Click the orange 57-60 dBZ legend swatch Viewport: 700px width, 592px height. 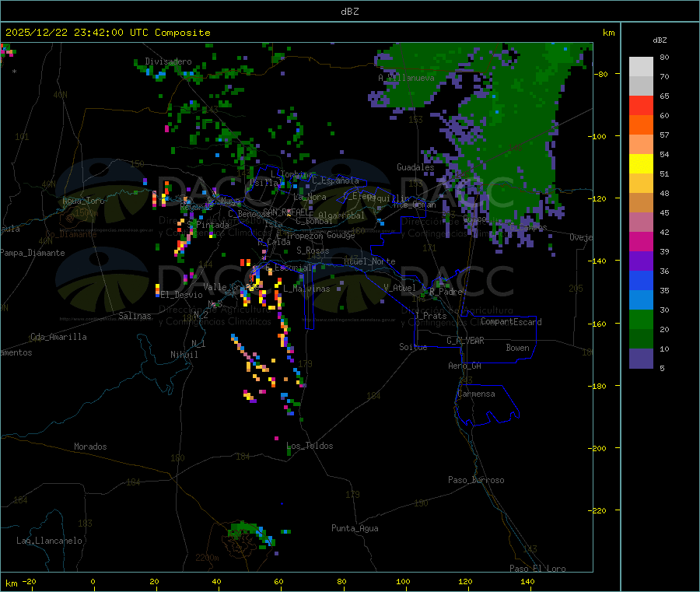click(641, 125)
